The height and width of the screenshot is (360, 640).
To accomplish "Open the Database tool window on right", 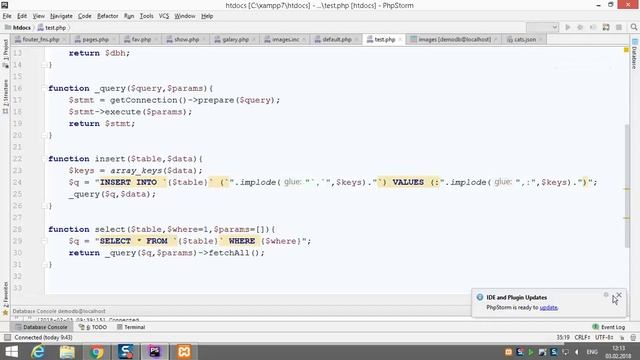I will click(635, 54).
